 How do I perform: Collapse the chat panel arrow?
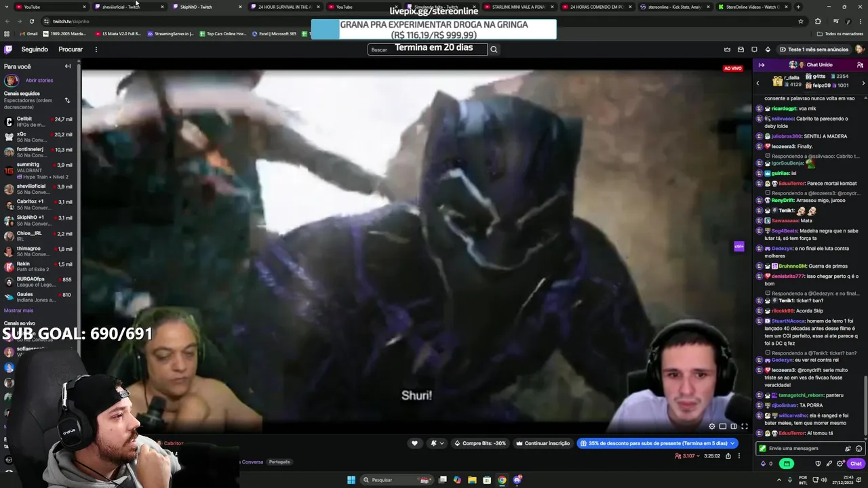(762, 65)
